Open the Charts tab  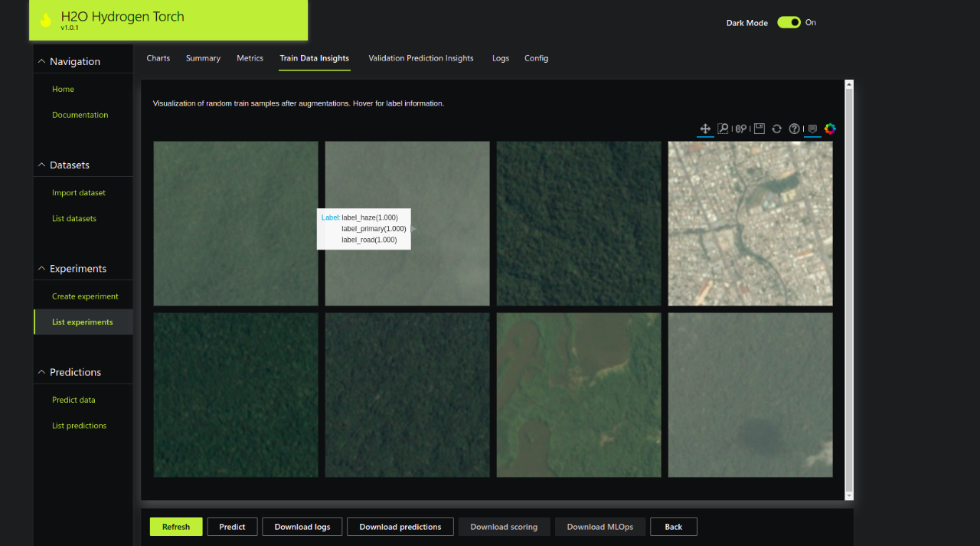[x=158, y=58]
